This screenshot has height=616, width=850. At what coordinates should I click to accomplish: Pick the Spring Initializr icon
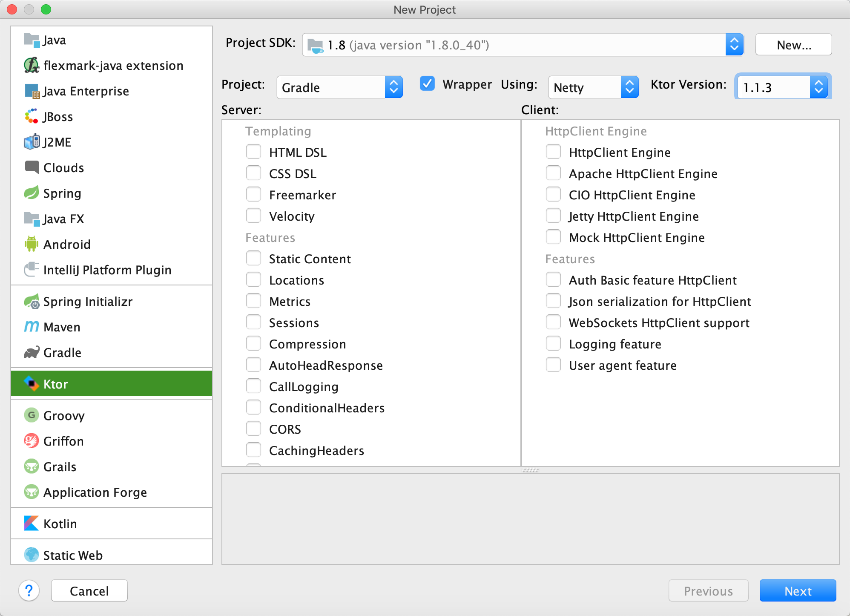(32, 302)
